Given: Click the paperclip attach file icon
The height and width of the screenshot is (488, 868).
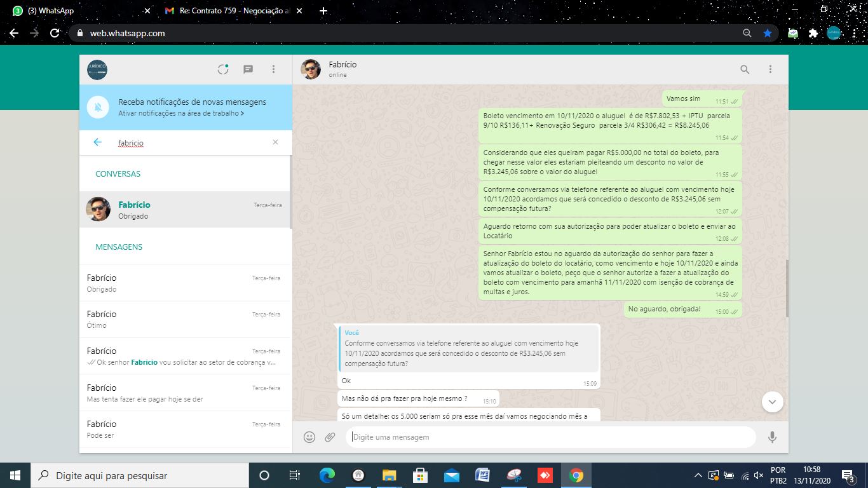Looking at the screenshot, I should coord(330,437).
